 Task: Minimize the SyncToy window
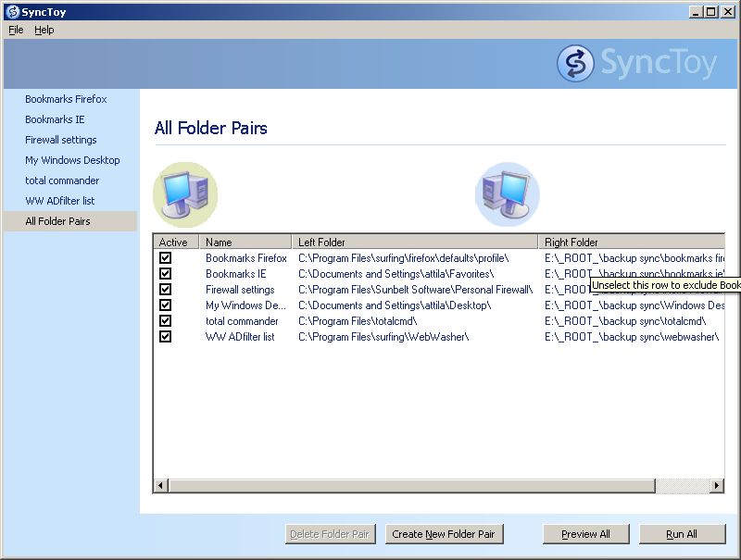tap(696, 12)
